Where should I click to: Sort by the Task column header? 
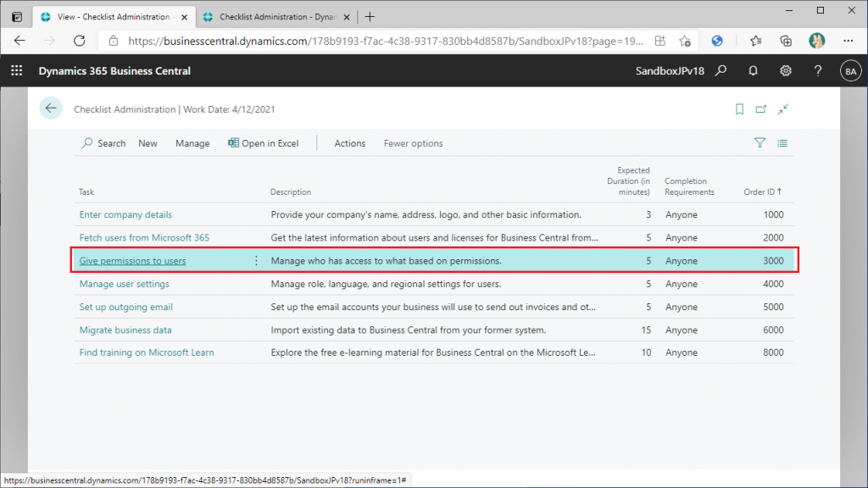click(x=86, y=192)
